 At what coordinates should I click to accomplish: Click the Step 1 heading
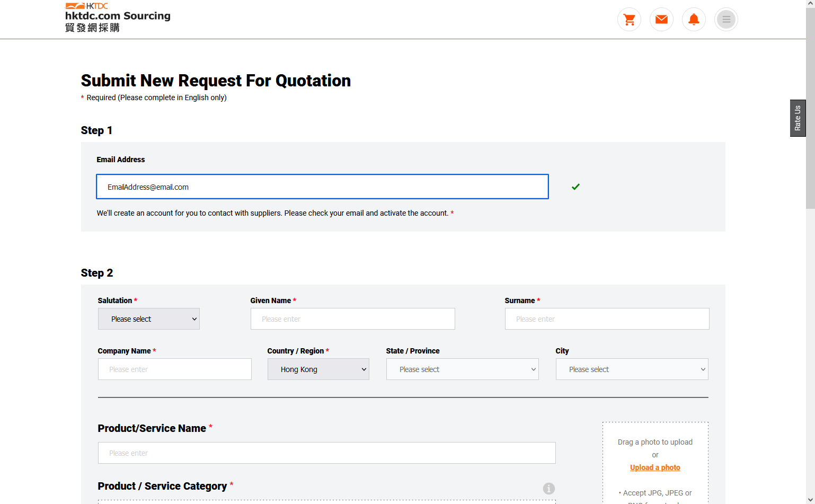click(x=96, y=130)
